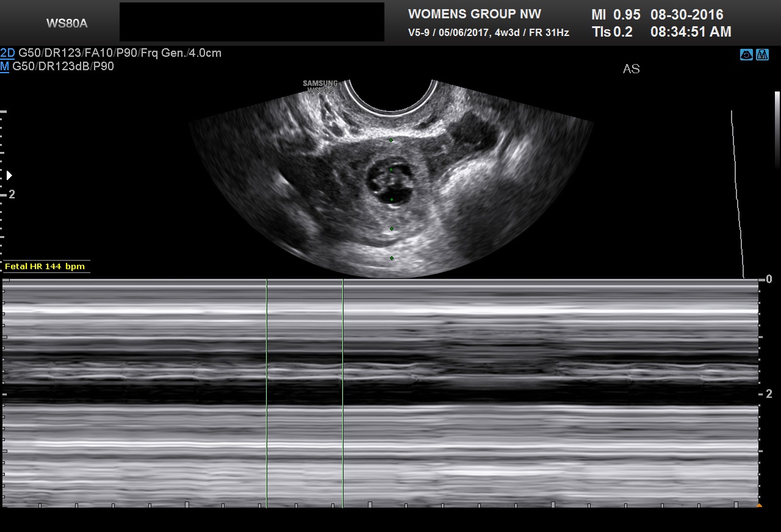Image resolution: width=781 pixels, height=532 pixels.
Task: Click the WOMENS GROUP NW header text
Action: [474, 14]
